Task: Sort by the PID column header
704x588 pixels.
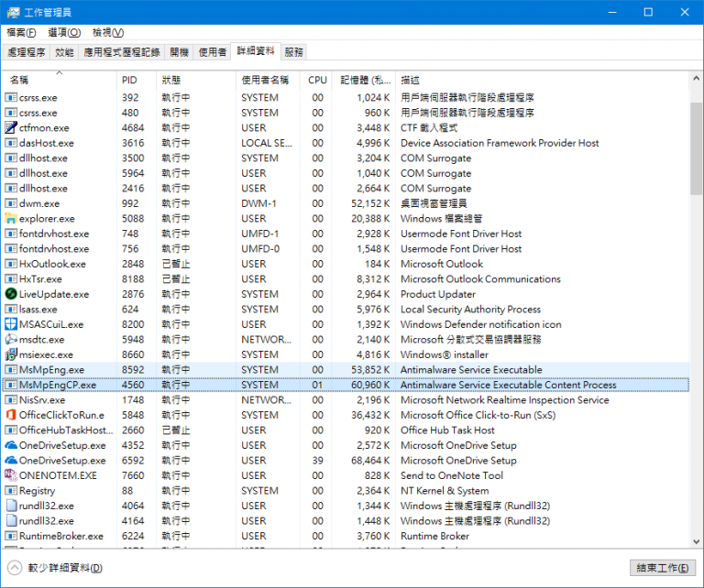Action: 137,80
